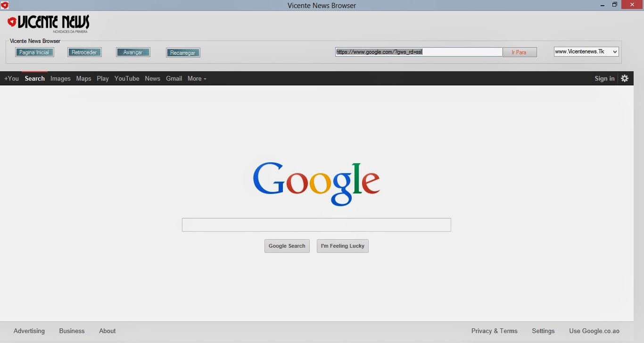Screen dimensions: 644x343
Task: Click the app icon in title bar
Action: [x=5, y=5]
